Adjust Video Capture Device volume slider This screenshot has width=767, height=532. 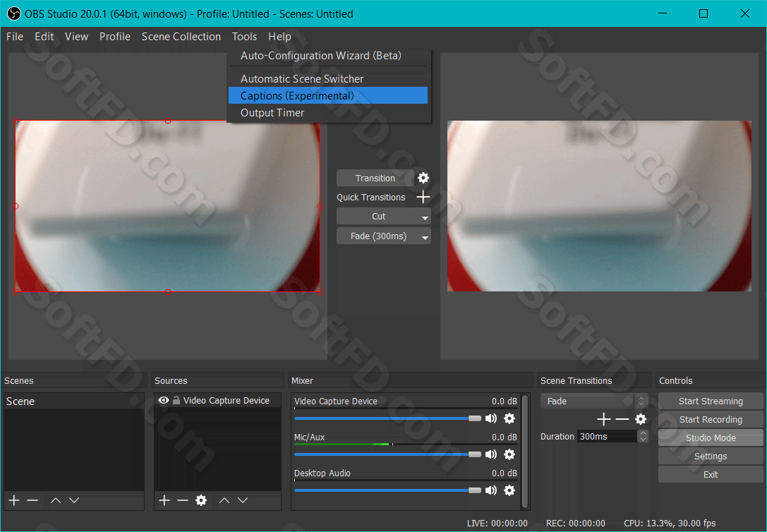(387, 418)
